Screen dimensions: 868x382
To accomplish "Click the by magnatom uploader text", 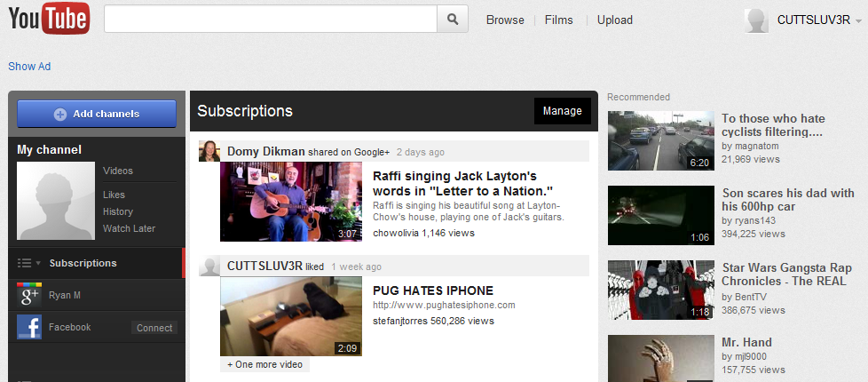I will coord(750,146).
